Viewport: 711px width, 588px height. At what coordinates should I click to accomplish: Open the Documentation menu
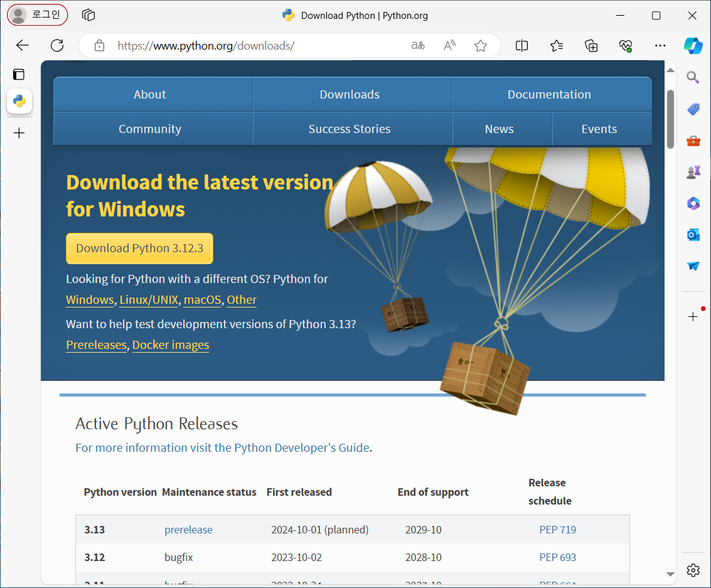(x=552, y=94)
